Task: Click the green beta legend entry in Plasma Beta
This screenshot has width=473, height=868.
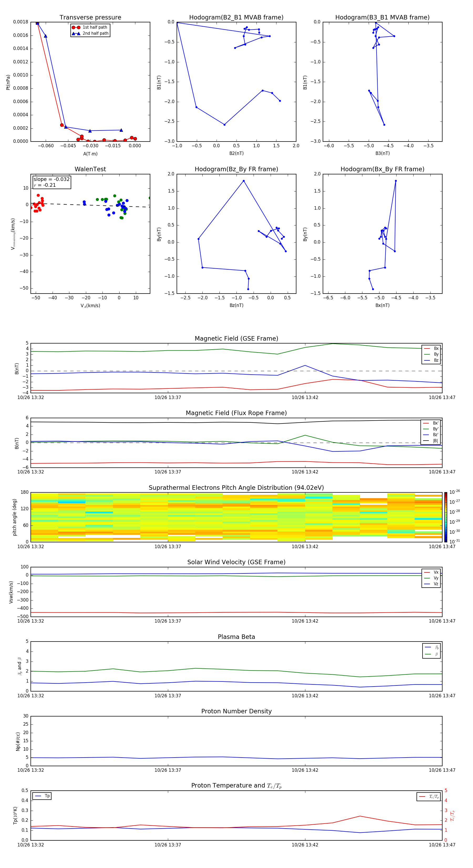Action: point(431,654)
